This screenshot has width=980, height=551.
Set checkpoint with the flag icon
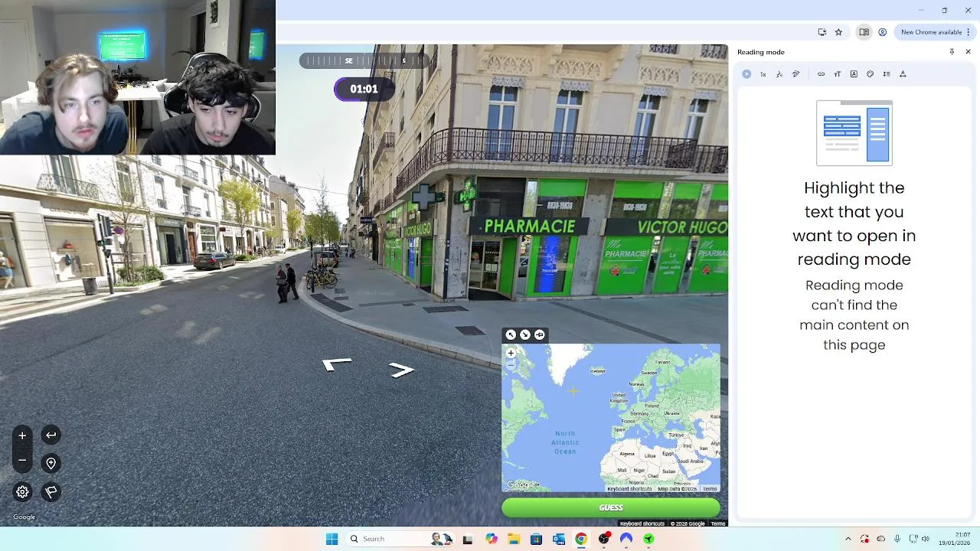click(x=51, y=492)
